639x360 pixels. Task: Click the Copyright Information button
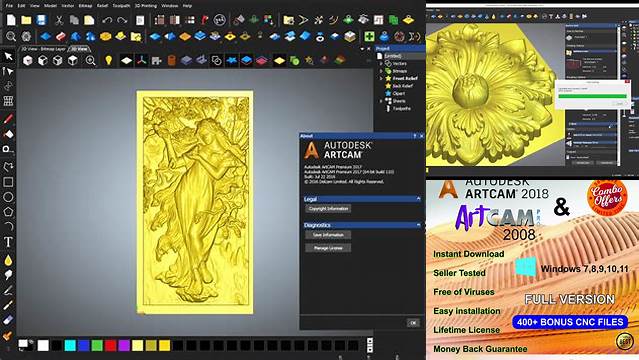coord(328,209)
